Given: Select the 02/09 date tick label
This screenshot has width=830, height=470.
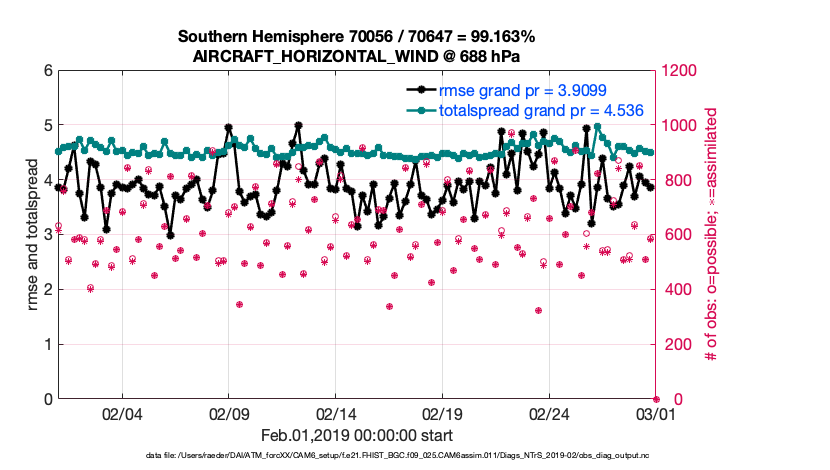Looking at the screenshot, I should [x=229, y=415].
